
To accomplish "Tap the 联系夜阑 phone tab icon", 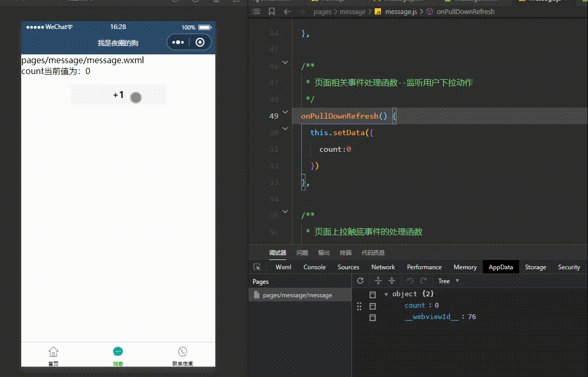I will [183, 352].
